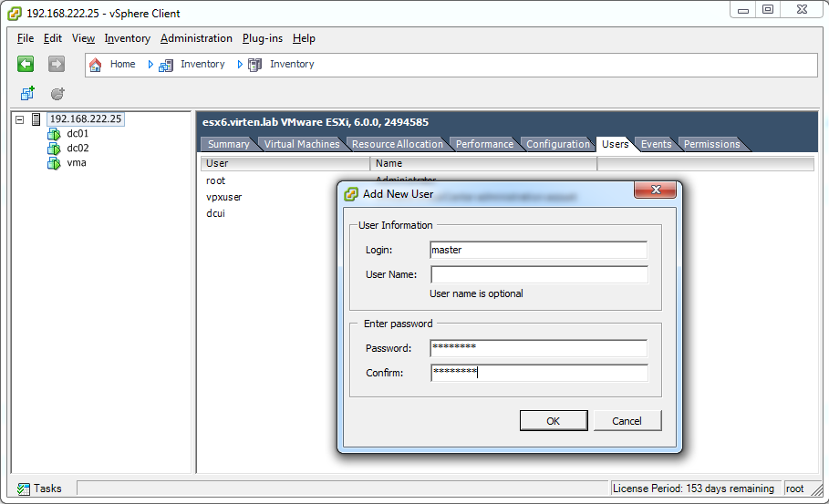
Task: Click the first Inventory breadcrumb icon
Action: point(166,65)
